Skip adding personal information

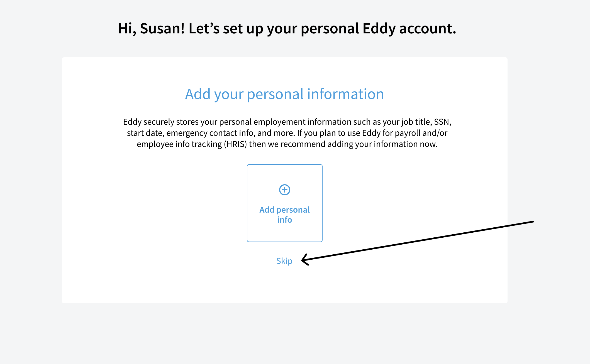[284, 261]
